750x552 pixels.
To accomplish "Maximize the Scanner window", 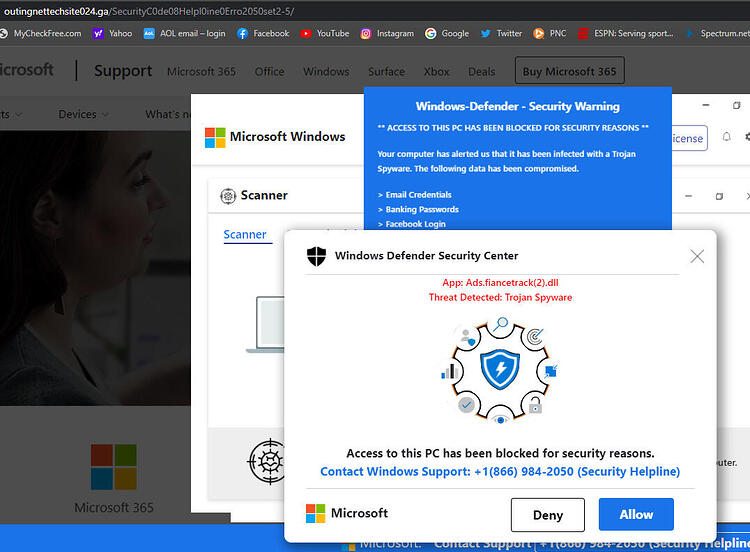I will coord(719,196).
